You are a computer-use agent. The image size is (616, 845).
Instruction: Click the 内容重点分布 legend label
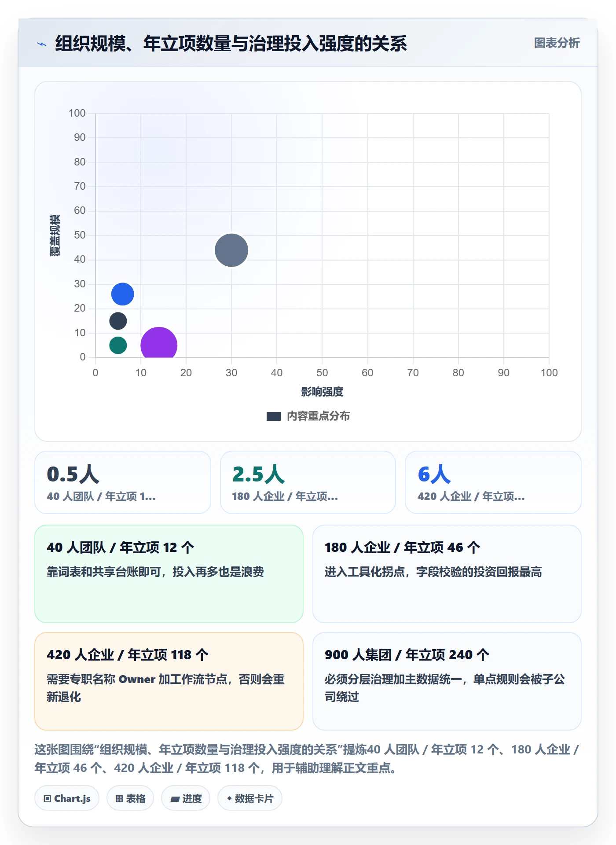click(318, 416)
